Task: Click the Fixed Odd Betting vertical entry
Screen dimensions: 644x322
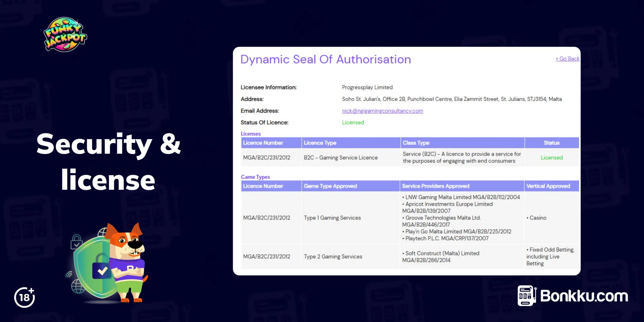Action: tap(550, 257)
